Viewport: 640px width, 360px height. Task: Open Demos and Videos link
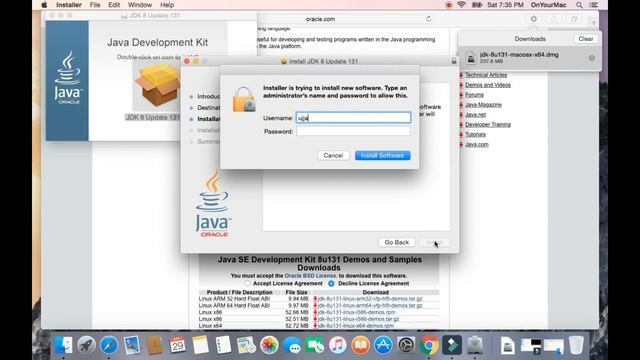488,85
